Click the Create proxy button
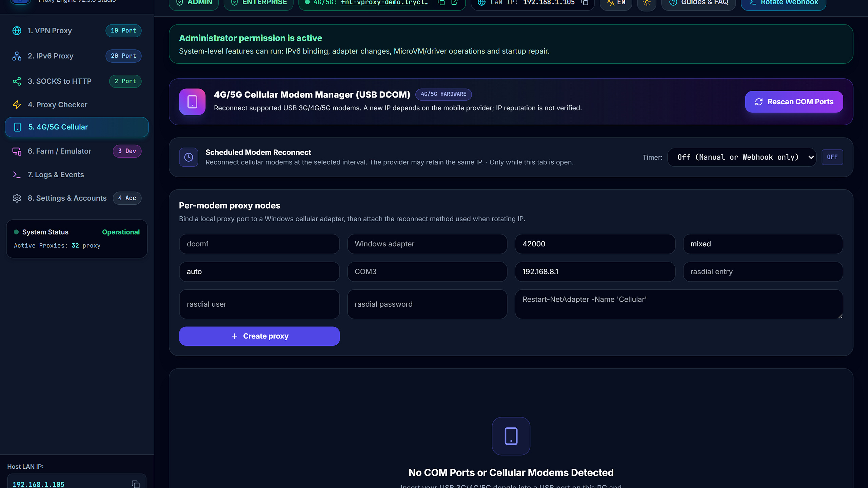Viewport: 868px width, 488px height. click(x=259, y=336)
